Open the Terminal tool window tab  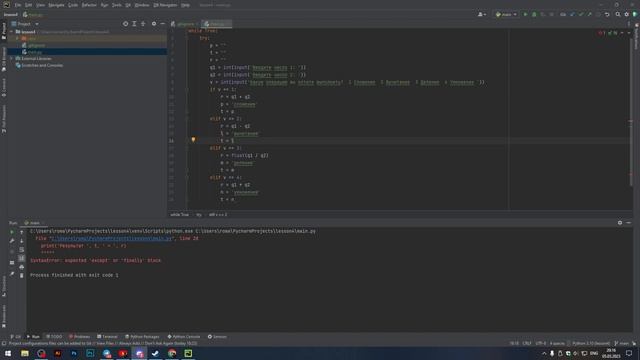tap(107, 337)
